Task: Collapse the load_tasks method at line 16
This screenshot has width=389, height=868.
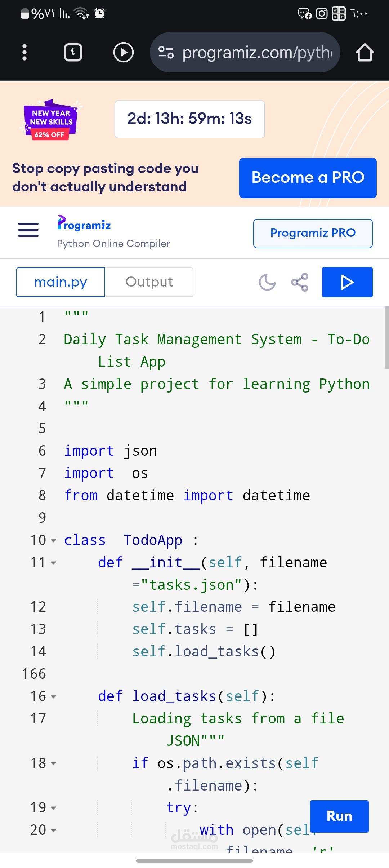Action: (x=53, y=697)
